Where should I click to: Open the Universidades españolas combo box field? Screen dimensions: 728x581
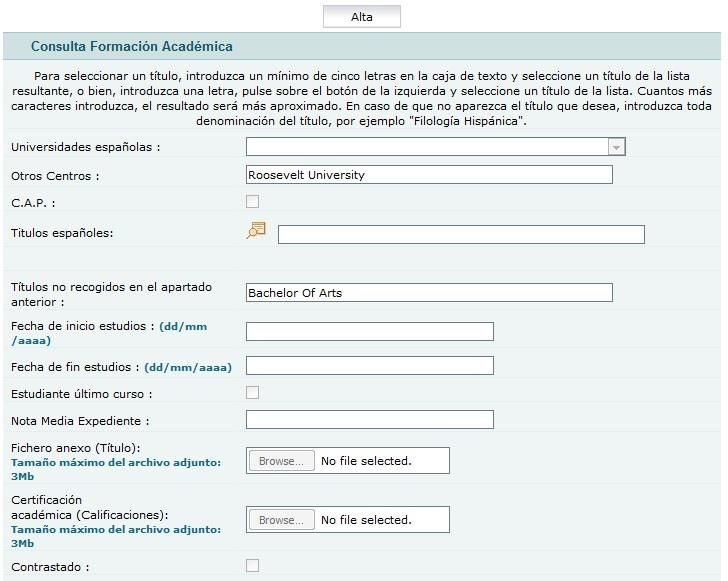point(436,146)
